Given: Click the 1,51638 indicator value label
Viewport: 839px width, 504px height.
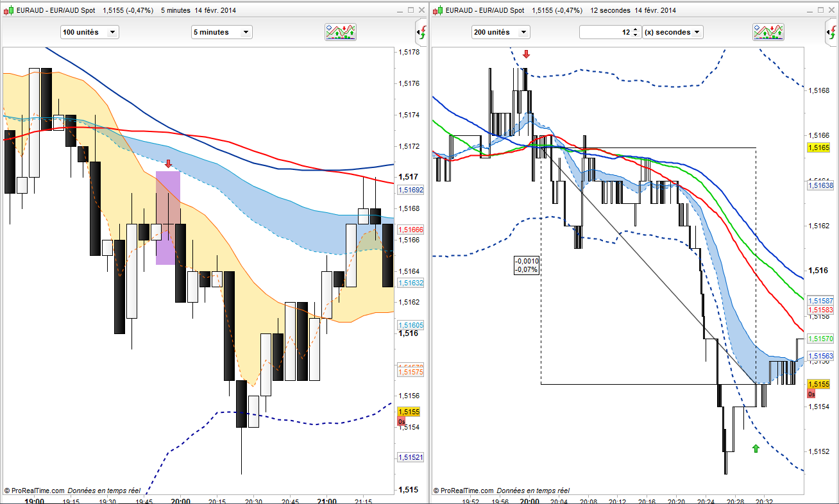Looking at the screenshot, I should 820,185.
